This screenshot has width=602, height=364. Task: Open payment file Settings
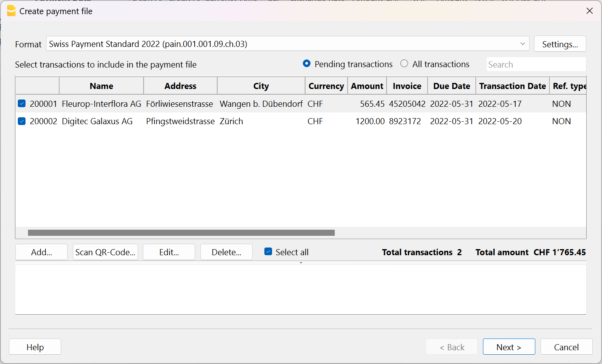coord(560,44)
